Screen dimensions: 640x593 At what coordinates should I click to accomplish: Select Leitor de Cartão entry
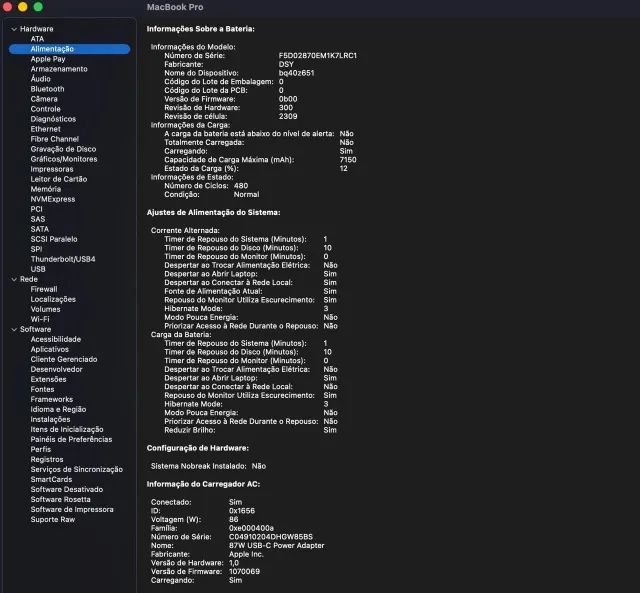pos(59,179)
